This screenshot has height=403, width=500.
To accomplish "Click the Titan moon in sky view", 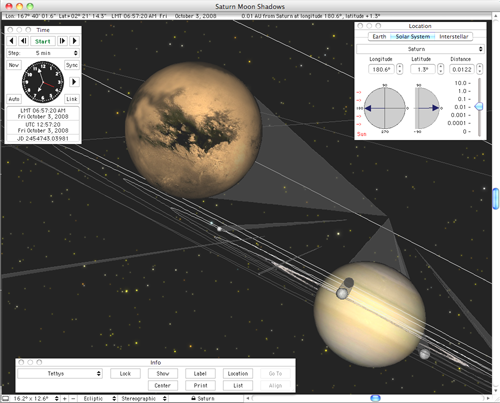I will 193,130.
